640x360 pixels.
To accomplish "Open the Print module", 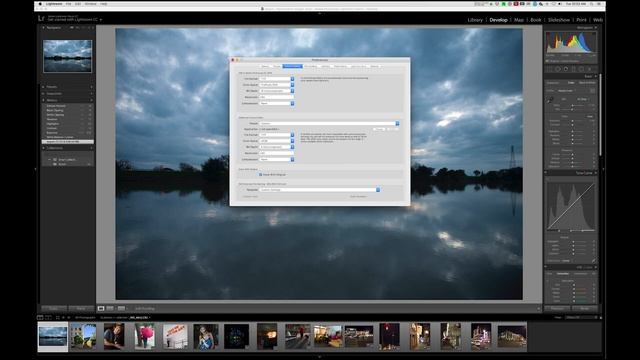I will (x=581, y=20).
